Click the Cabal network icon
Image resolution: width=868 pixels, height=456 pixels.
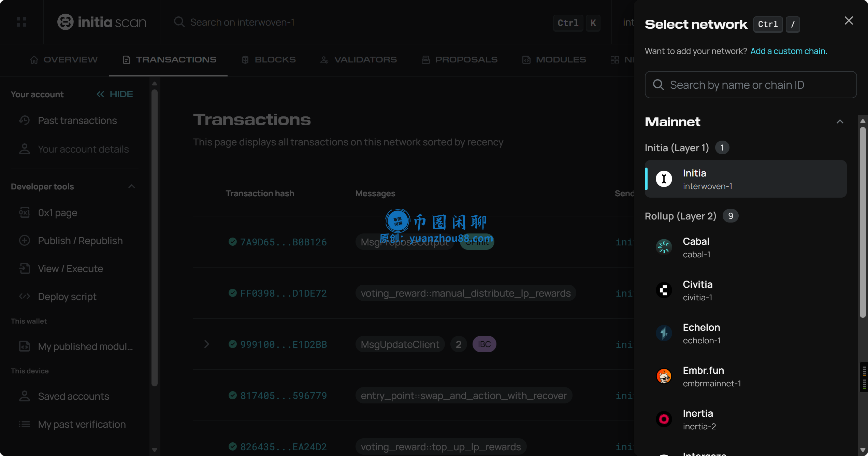coord(664,247)
